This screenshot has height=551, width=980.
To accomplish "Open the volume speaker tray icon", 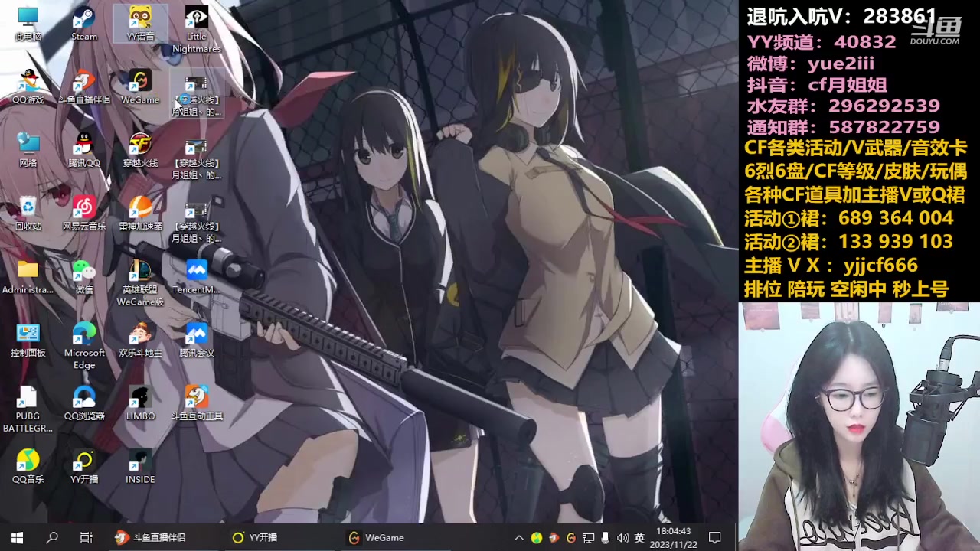I will [622, 537].
